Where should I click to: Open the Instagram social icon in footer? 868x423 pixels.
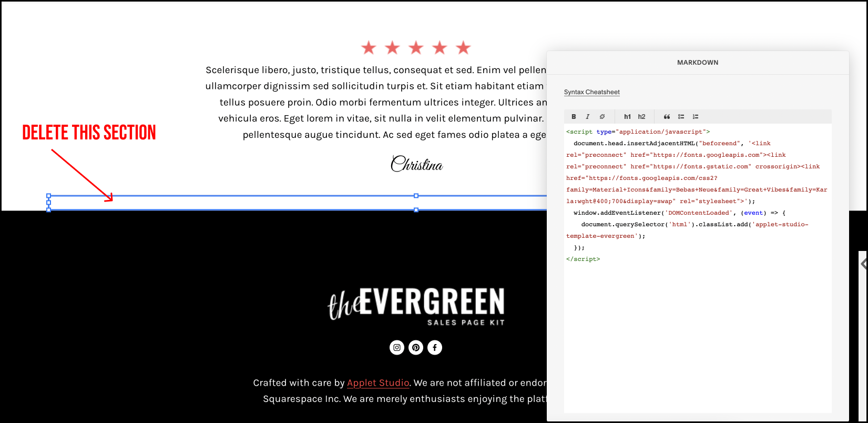point(397,347)
